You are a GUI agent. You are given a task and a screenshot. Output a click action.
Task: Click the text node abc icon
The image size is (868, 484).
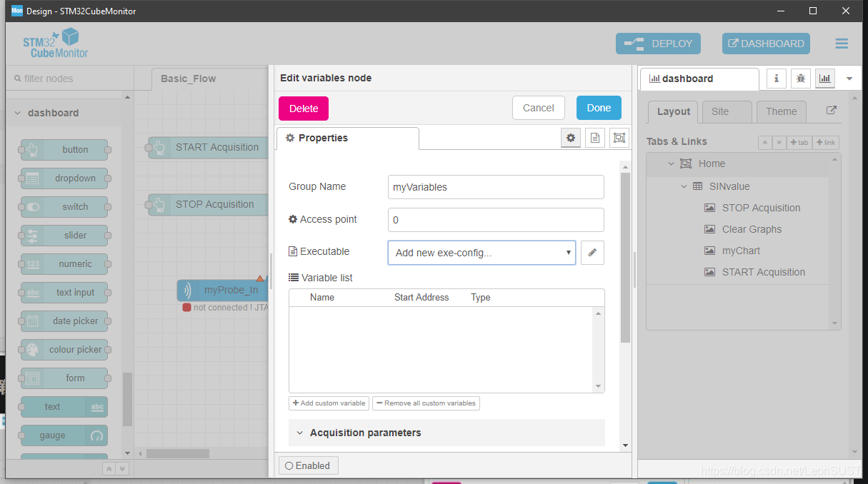(97, 407)
